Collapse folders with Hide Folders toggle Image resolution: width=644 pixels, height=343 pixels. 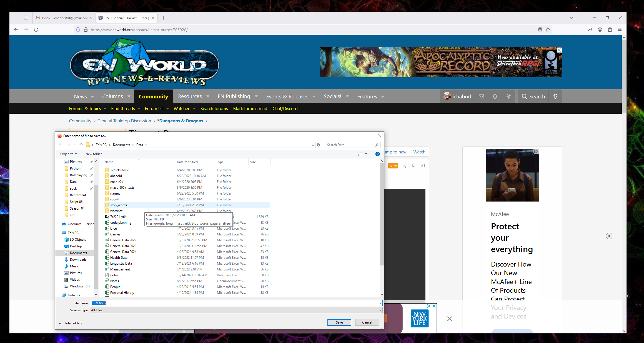70,323
